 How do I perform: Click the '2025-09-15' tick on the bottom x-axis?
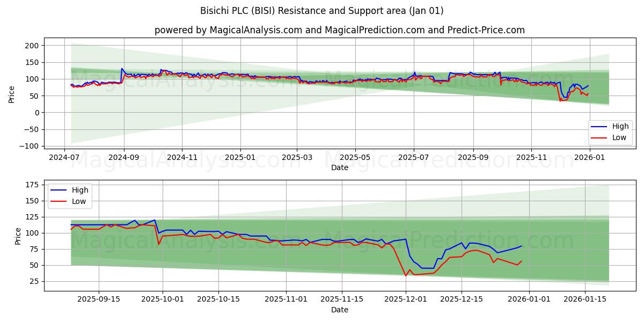(x=99, y=299)
